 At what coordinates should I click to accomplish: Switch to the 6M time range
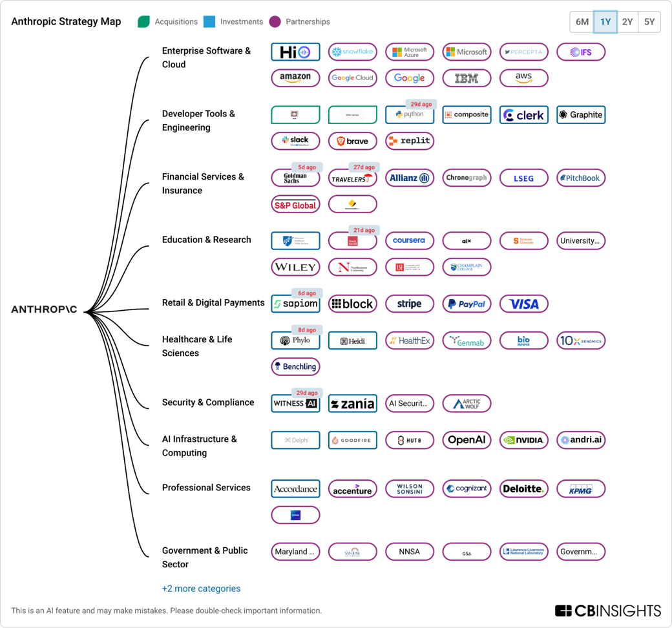(x=582, y=22)
